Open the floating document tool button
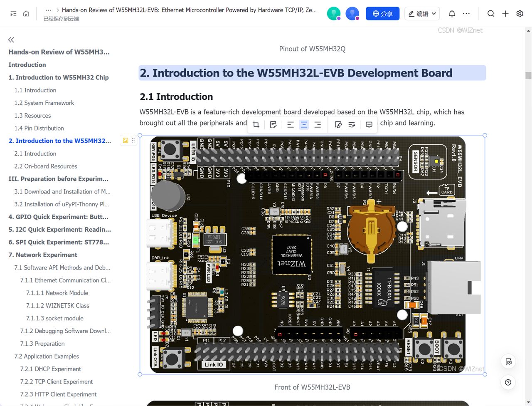Image resolution: width=532 pixels, height=406 pixels. coord(508,361)
